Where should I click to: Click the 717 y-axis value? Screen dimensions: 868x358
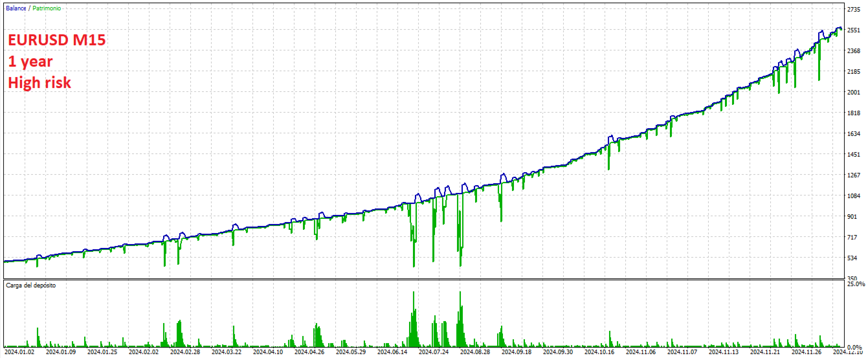(x=852, y=237)
